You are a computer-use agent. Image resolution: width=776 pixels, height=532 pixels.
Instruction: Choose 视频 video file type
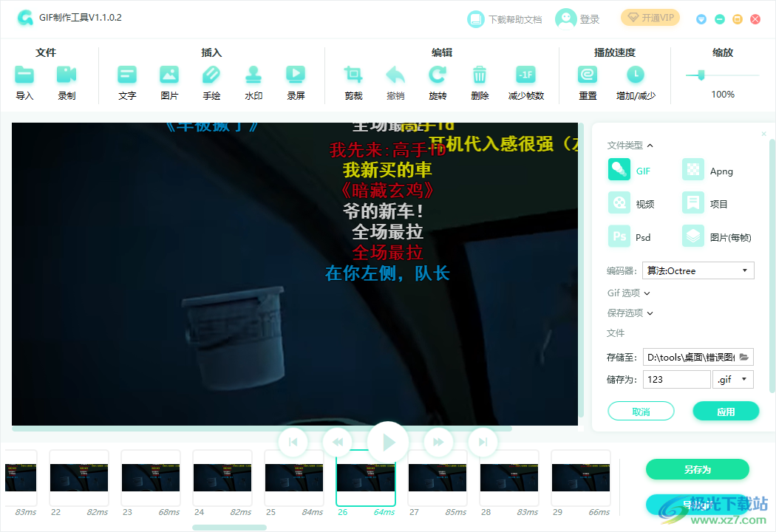[631, 203]
